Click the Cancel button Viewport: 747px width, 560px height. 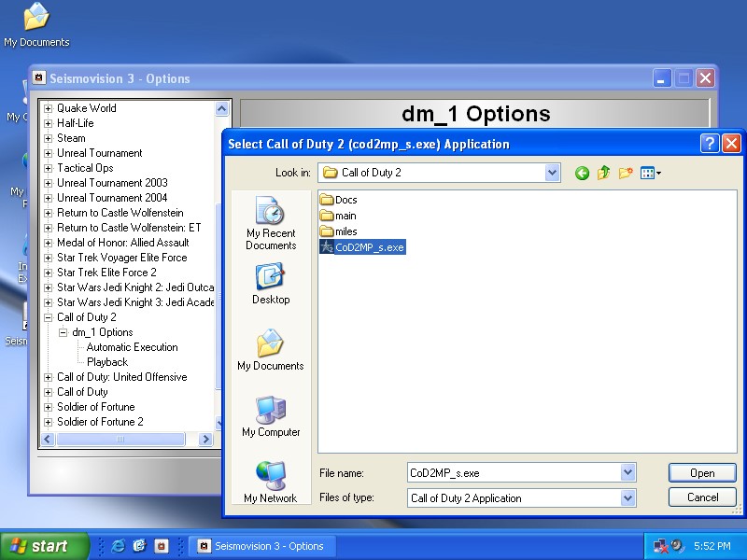click(702, 497)
